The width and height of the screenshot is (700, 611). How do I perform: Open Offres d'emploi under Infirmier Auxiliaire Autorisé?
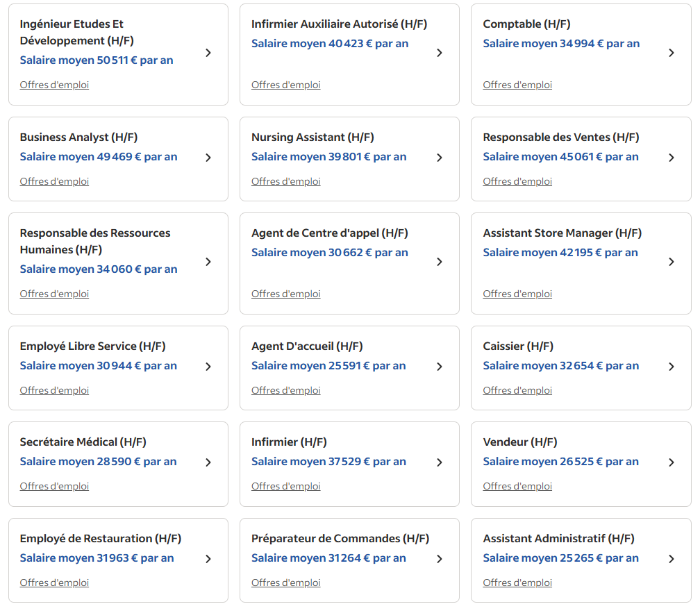285,85
